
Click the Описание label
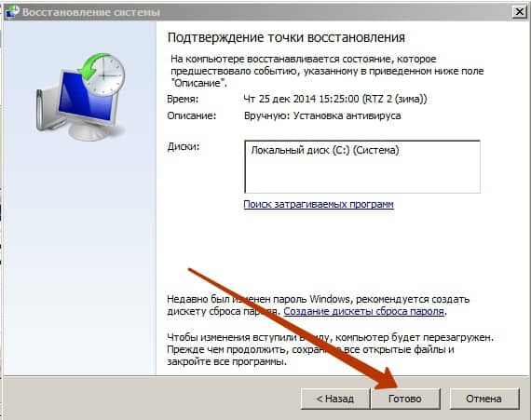[192, 115]
